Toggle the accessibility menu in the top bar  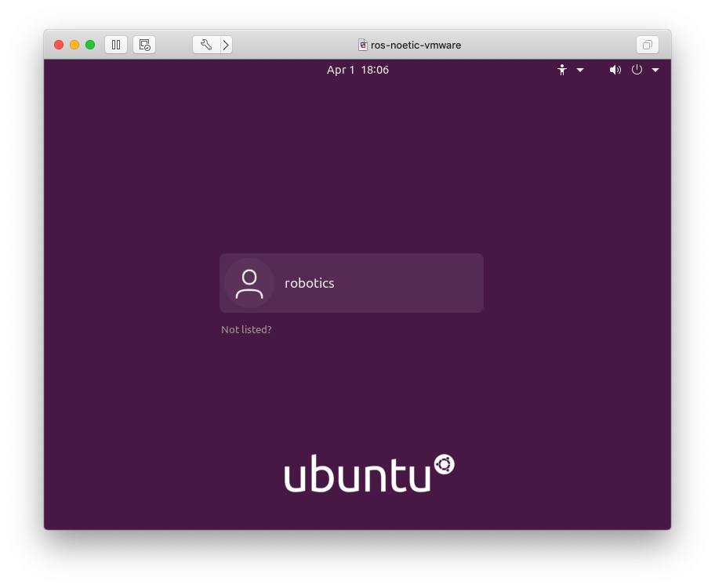point(561,70)
